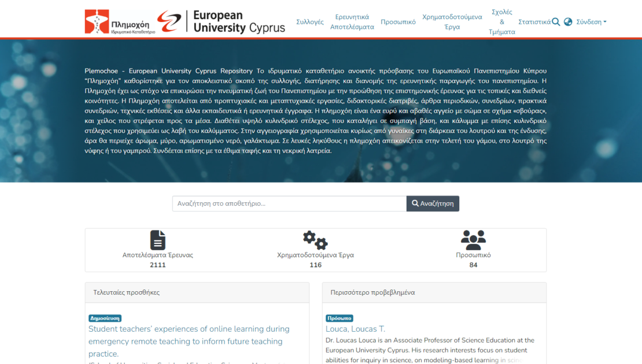642x364 pixels.
Task: Click the European University Cyprus logo
Action: [x=222, y=22]
